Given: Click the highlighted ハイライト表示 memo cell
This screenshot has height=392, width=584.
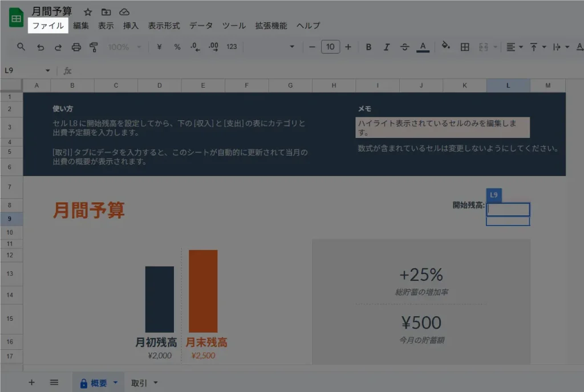Looking at the screenshot, I should (443, 128).
